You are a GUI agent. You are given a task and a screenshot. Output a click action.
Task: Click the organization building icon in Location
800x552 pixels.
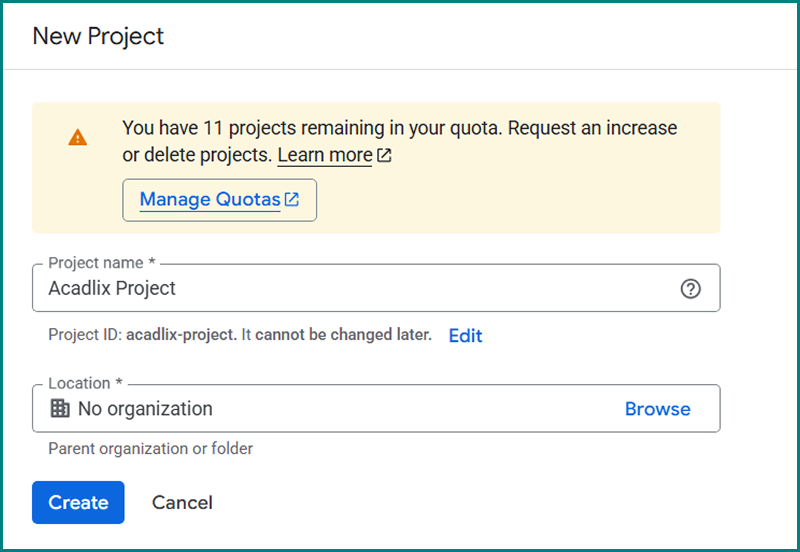coord(60,408)
